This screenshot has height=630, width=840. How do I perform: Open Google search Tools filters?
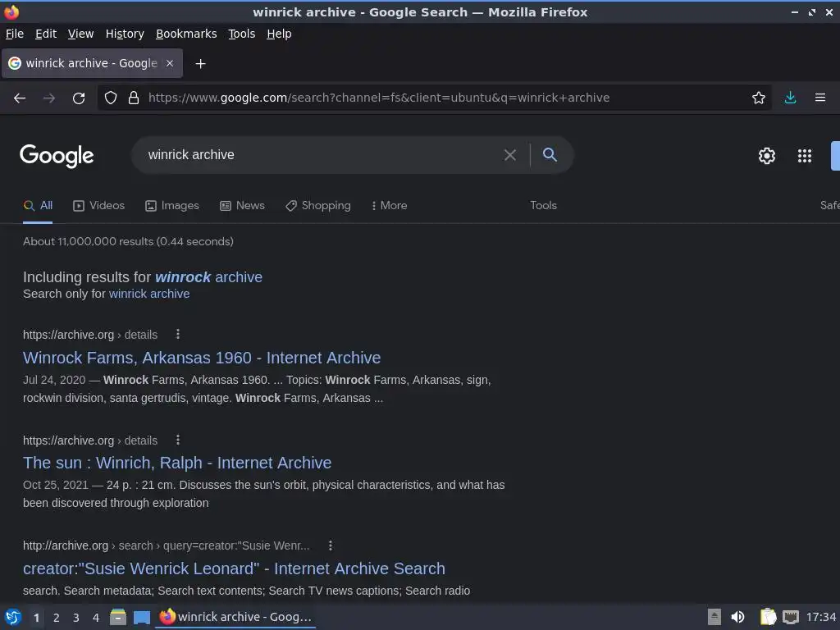pyautogui.click(x=543, y=206)
